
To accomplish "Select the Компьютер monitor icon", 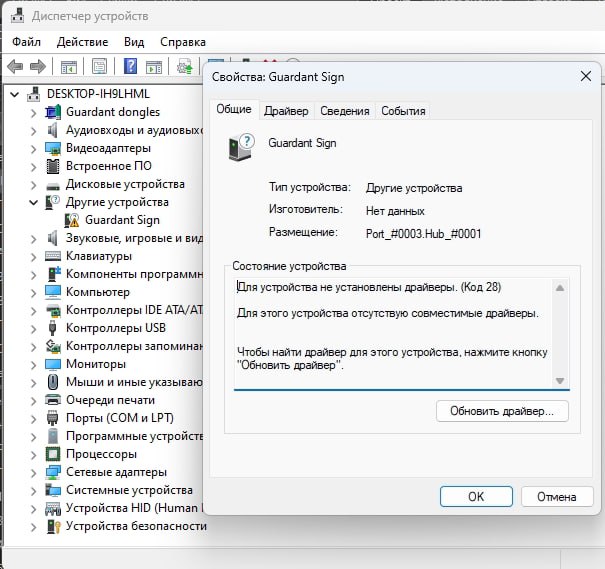I will (53, 292).
